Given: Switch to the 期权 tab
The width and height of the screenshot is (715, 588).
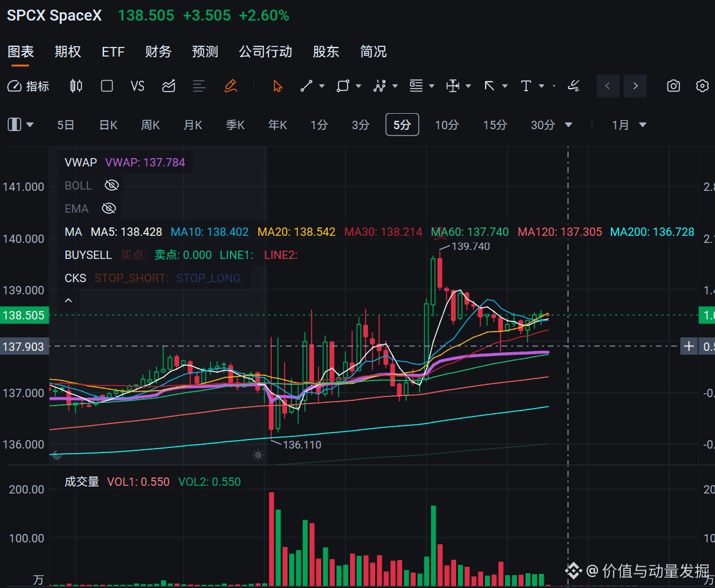Looking at the screenshot, I should pyautogui.click(x=68, y=51).
